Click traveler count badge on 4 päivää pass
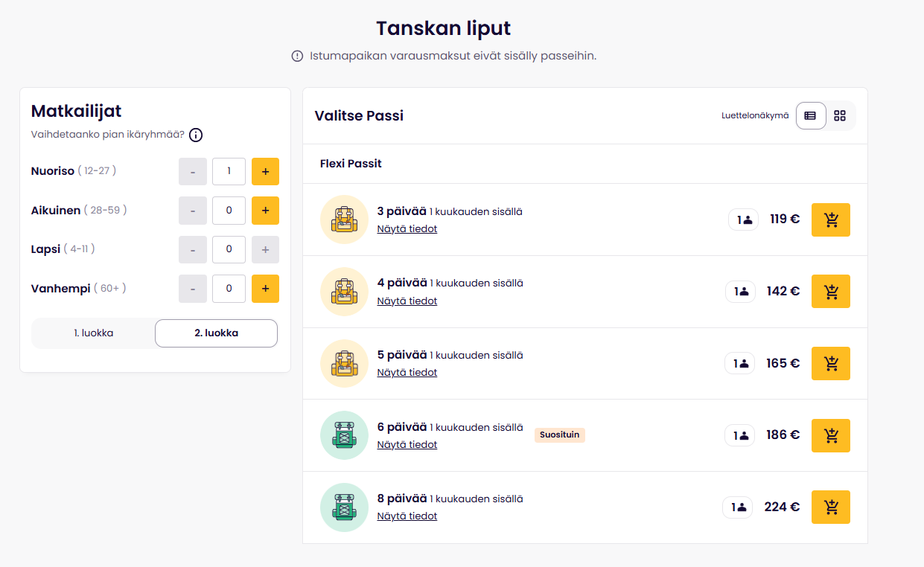This screenshot has height=567, width=924. coord(741,292)
